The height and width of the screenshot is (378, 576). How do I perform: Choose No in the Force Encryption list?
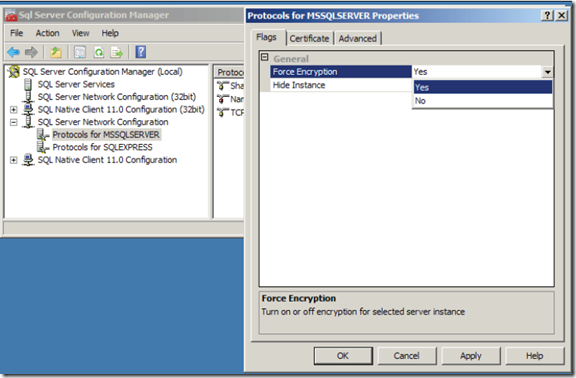483,101
